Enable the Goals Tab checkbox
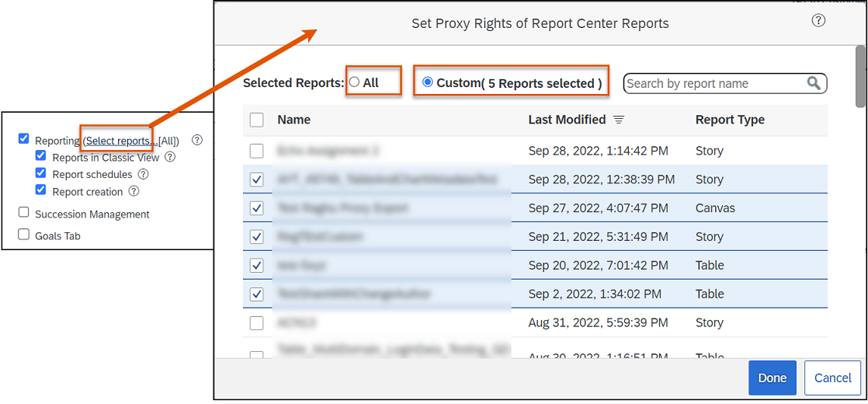Image resolution: width=868 pixels, height=404 pixels. coord(23,235)
